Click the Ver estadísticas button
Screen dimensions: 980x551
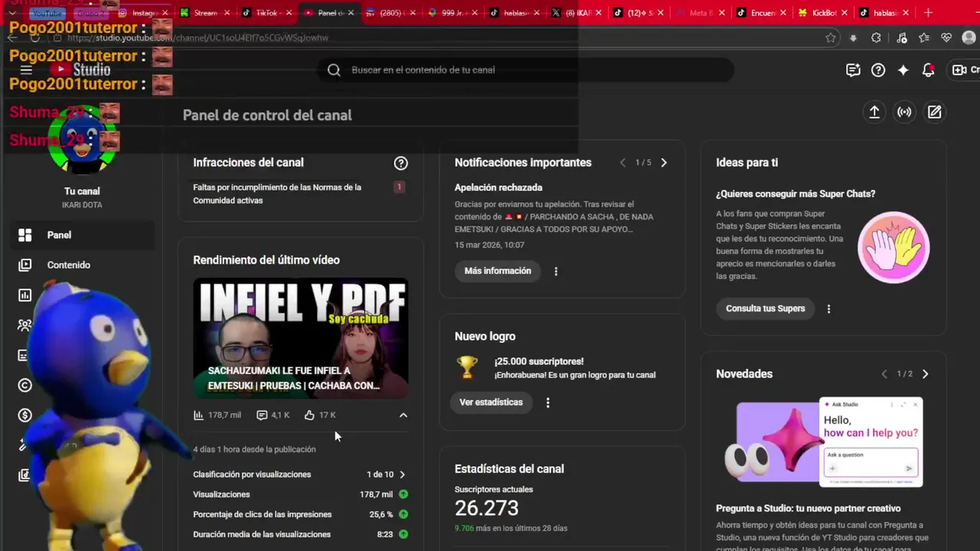coord(491,403)
